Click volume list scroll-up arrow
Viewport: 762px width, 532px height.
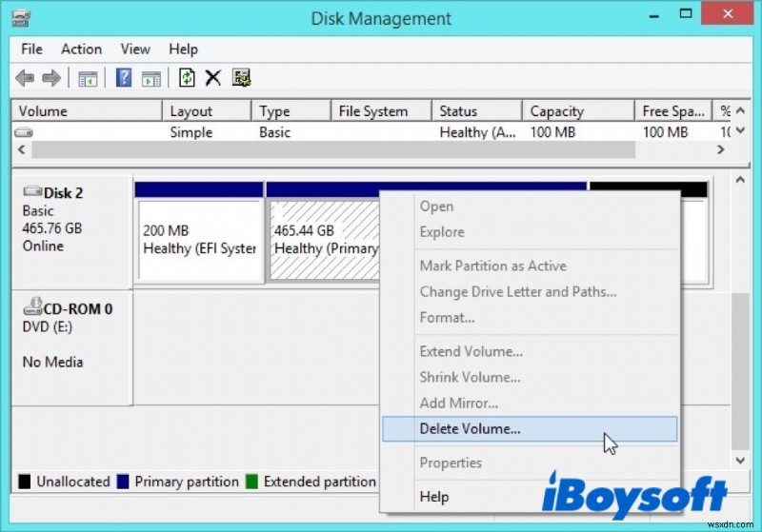[740, 111]
